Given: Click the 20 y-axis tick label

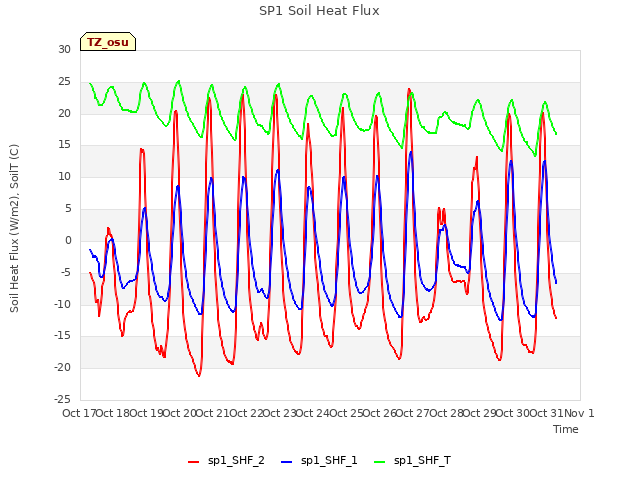Looking at the screenshot, I should tap(64, 113).
